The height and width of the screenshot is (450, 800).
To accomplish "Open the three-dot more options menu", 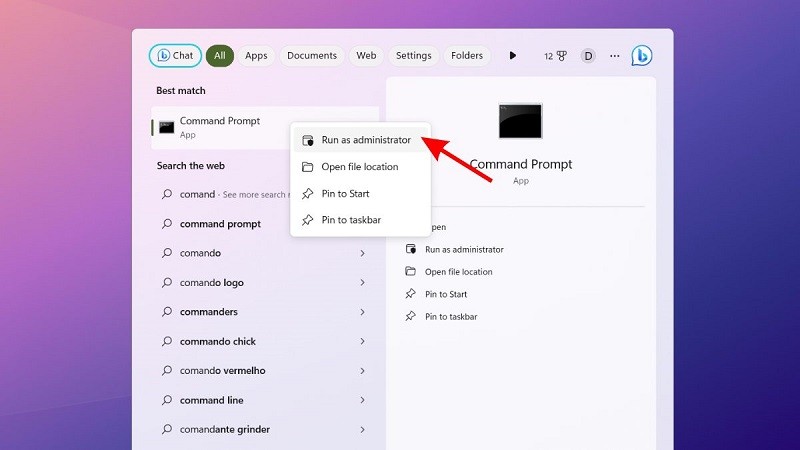I will 614,56.
